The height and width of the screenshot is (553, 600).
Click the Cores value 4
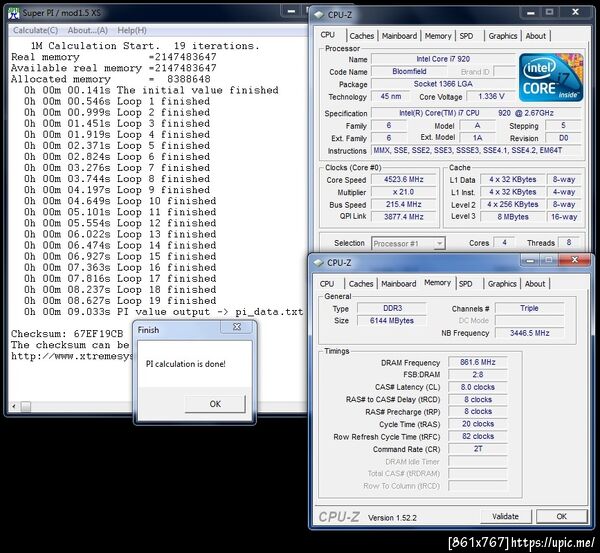pyautogui.click(x=504, y=243)
